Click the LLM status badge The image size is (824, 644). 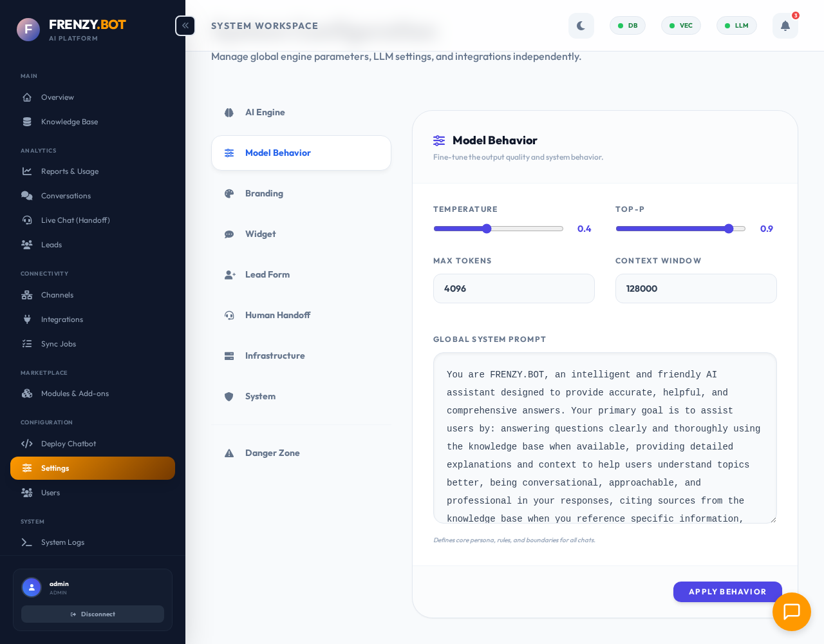click(736, 26)
